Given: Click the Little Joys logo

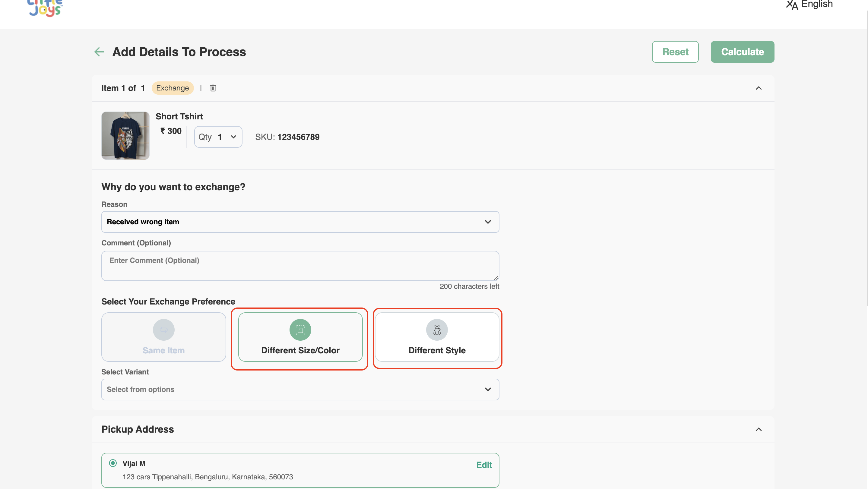Looking at the screenshot, I should [x=45, y=9].
